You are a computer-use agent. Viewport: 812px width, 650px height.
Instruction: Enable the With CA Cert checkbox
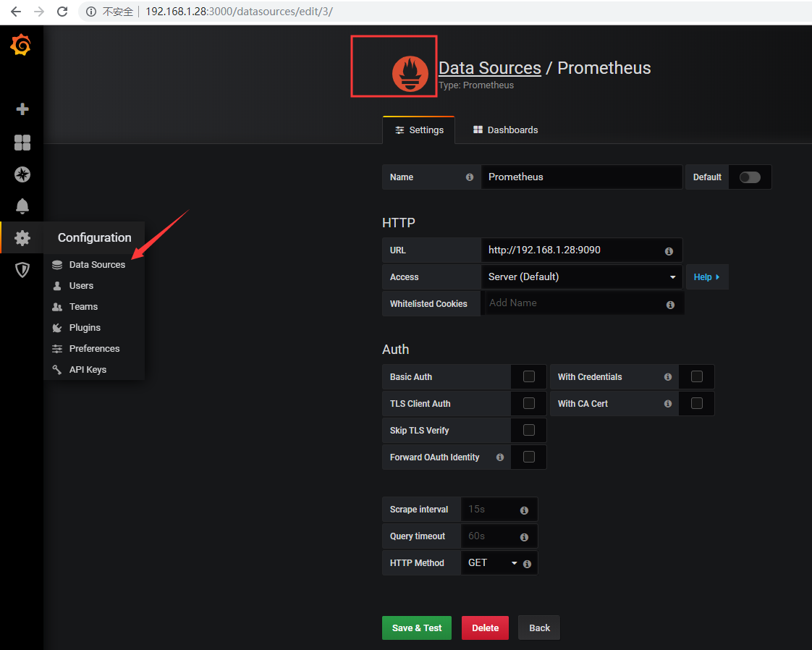click(x=696, y=403)
